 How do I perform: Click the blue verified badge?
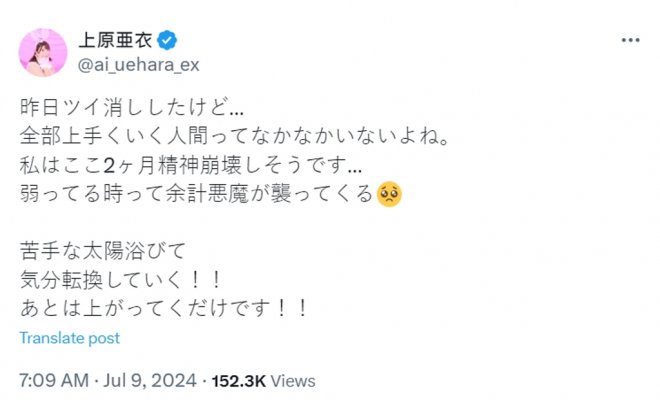(x=171, y=41)
